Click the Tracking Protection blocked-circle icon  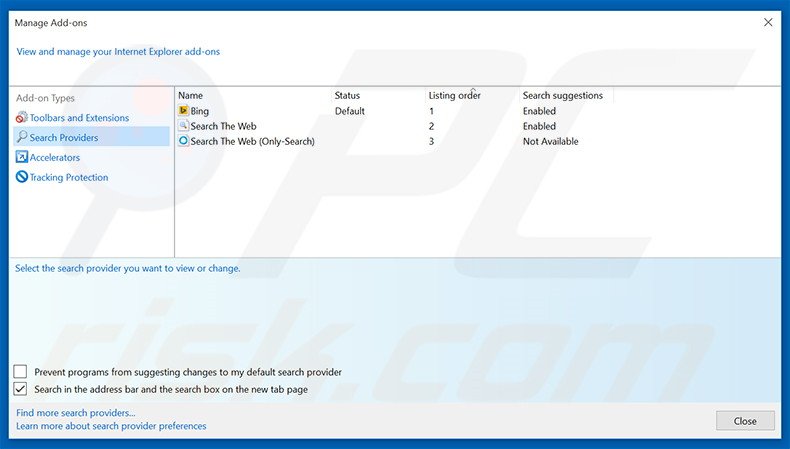point(22,177)
